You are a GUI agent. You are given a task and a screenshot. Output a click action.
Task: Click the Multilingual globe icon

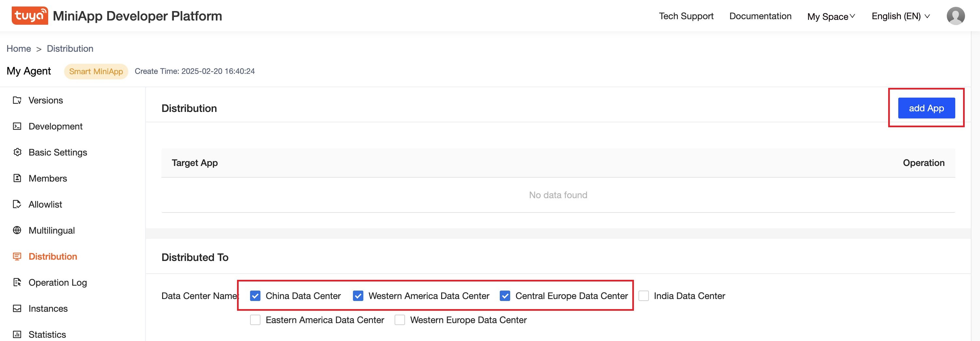pos(17,230)
